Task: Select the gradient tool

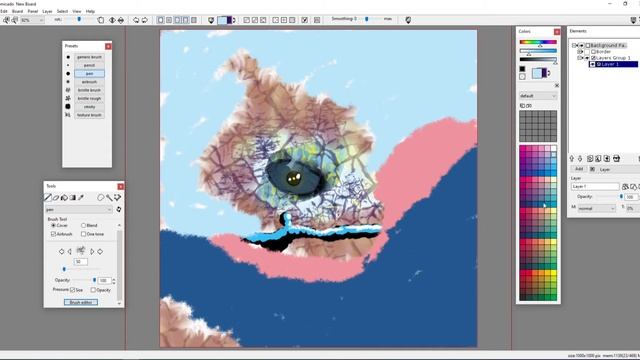Action: (x=73, y=198)
